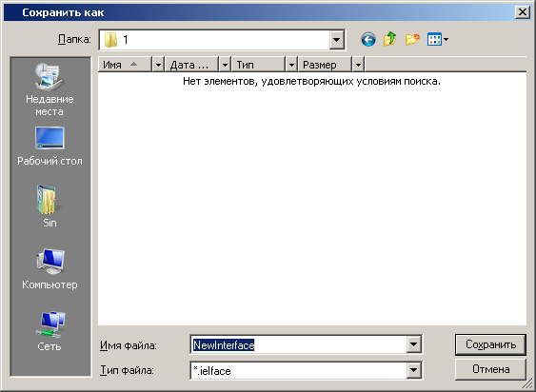The width and height of the screenshot is (536, 392).
Task: Sort by the Имя column header
Action: (x=125, y=65)
